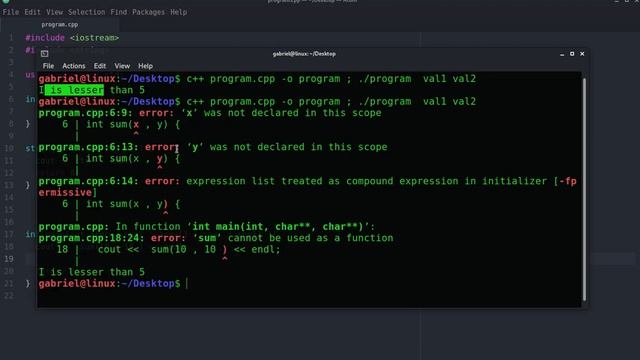
Task: Open the Atom Packages menu
Action: [148, 12]
